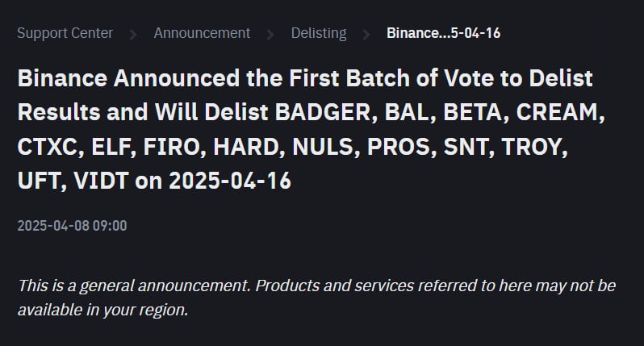Click 'available in your region' disclaimer line

(x=102, y=310)
